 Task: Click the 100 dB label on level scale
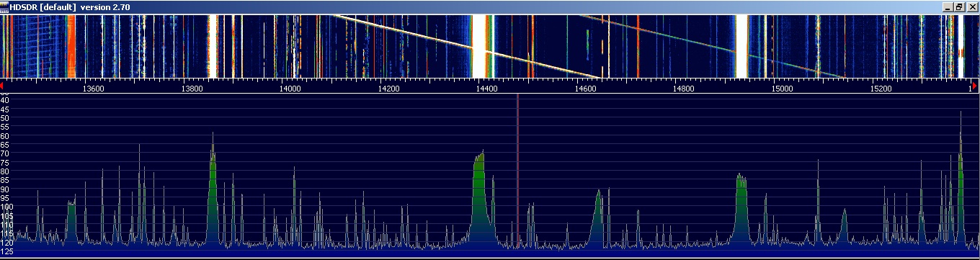tap(6, 207)
